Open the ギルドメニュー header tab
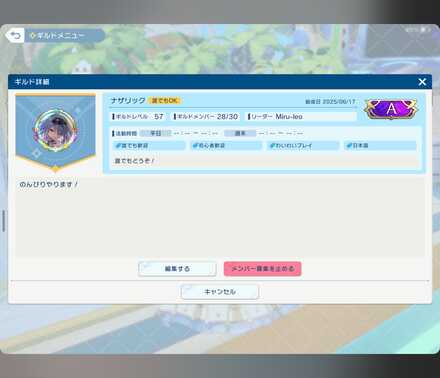This screenshot has height=378, width=440. click(x=65, y=35)
